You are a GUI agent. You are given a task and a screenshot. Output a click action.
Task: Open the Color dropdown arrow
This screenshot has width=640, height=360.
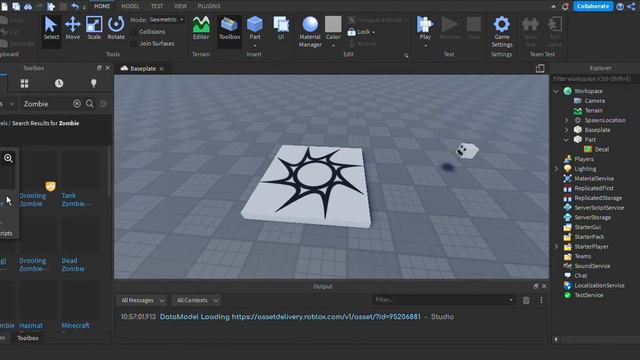[333, 45]
